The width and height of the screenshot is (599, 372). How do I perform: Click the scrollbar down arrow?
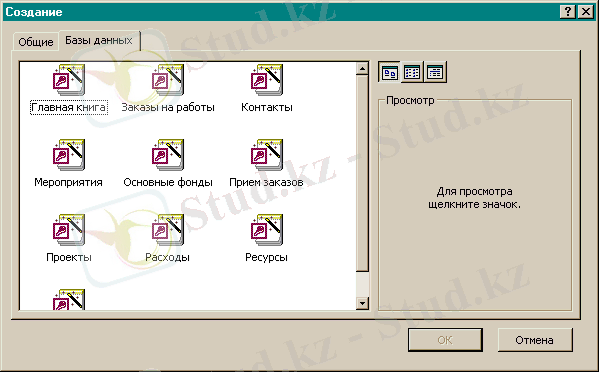tap(362, 303)
